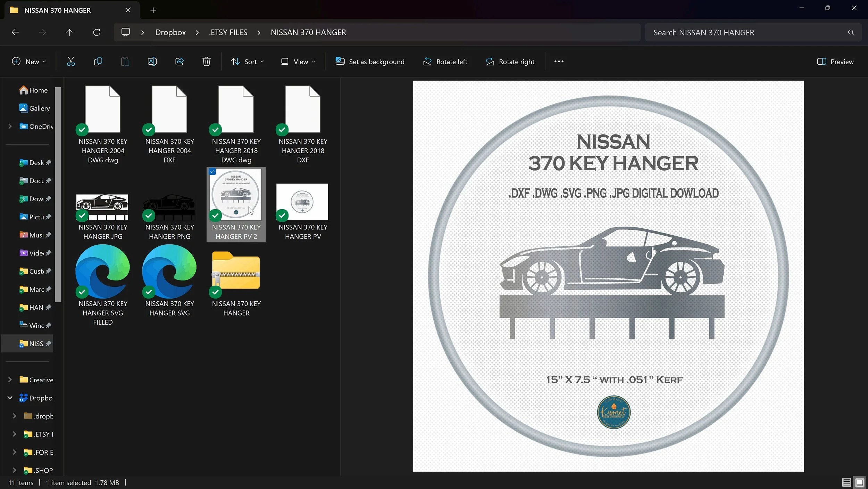Click Rotate right button
The image size is (868, 489).
pos(510,62)
